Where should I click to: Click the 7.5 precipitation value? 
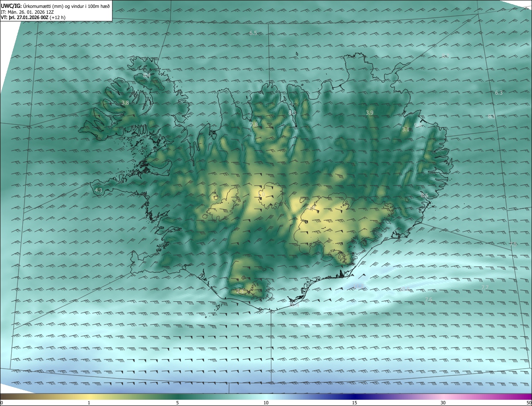point(513,244)
